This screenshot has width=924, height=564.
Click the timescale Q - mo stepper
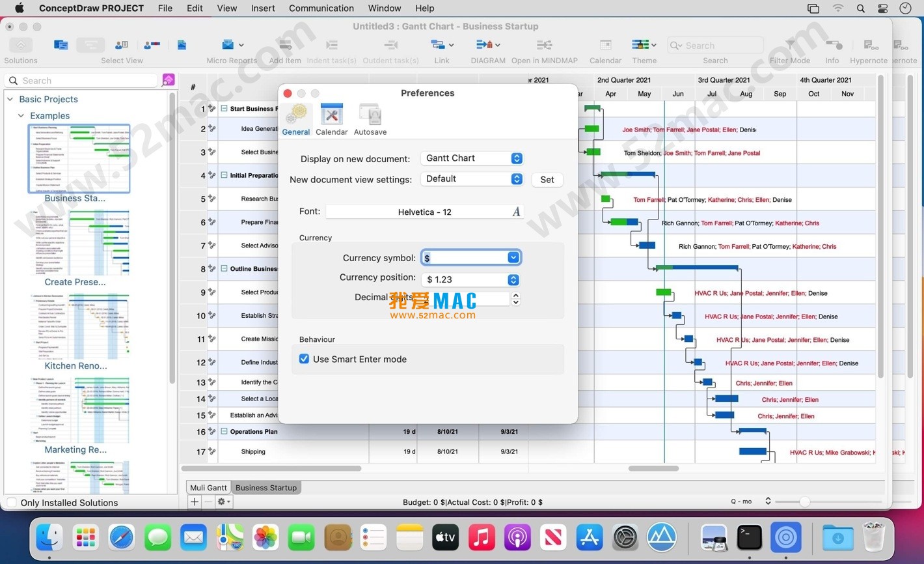[768, 501]
